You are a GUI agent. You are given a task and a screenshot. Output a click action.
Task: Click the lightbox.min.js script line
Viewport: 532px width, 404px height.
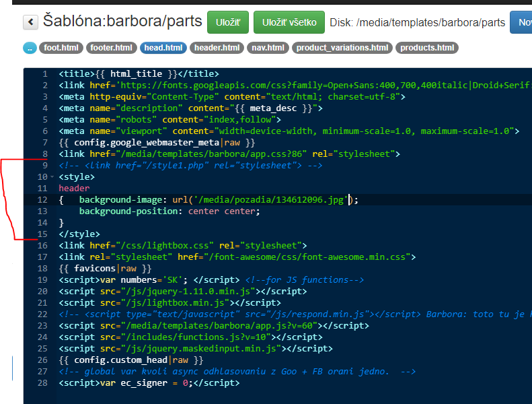pos(169,303)
